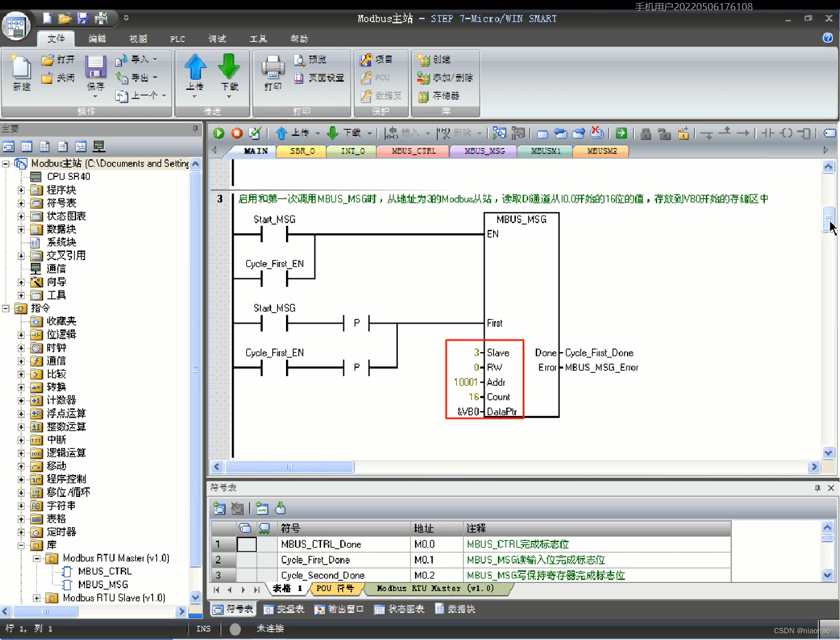
Task: Switch to the MBUS_MSG editor tab
Action: (485, 151)
